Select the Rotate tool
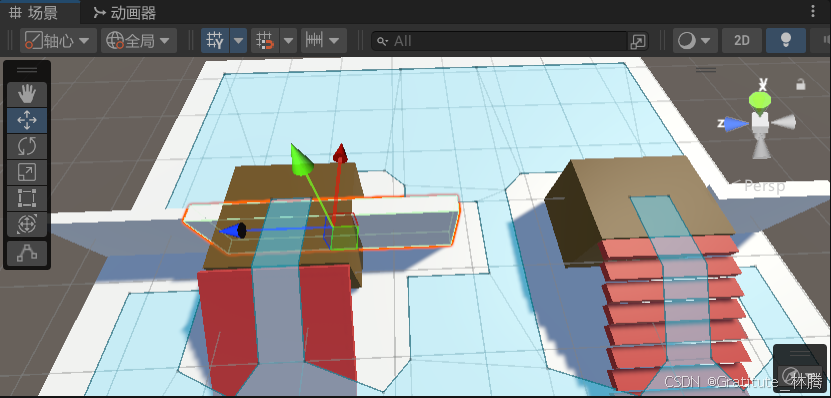The width and height of the screenshot is (831, 398). click(x=27, y=146)
